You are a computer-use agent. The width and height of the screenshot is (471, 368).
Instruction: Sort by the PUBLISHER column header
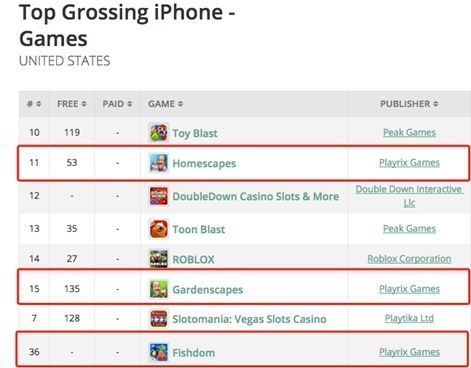[409, 104]
